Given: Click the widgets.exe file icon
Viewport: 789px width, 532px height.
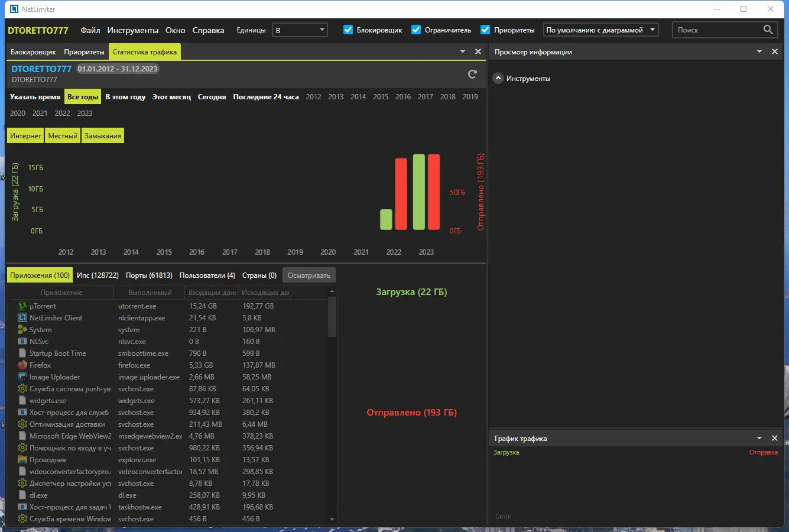Looking at the screenshot, I should tap(22, 401).
